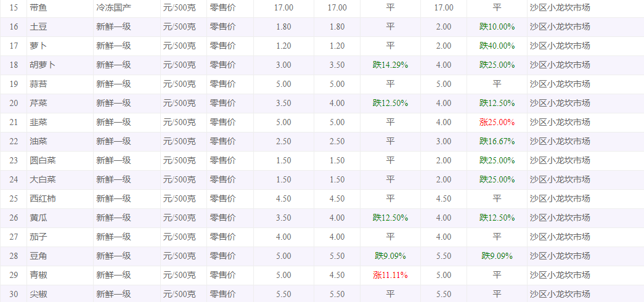
Task: Click 跌40.00% in the 萝卜 row
Action: [497, 46]
